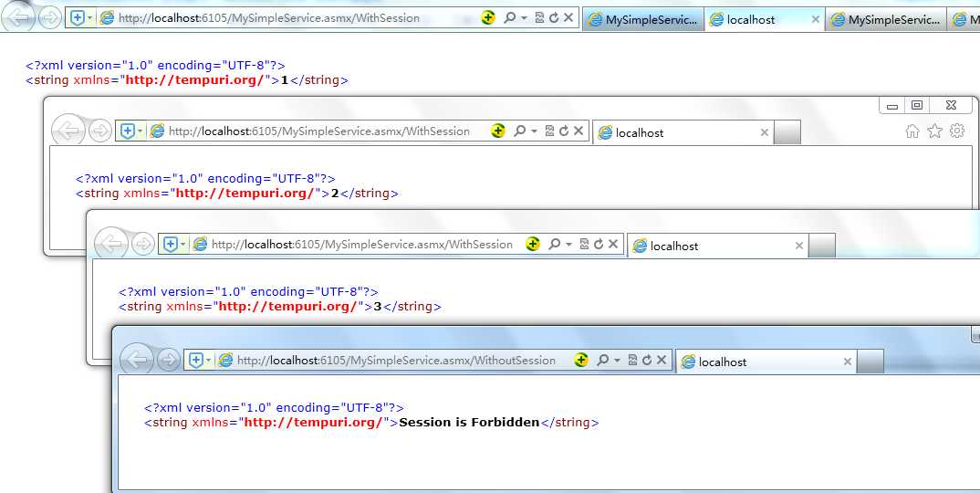Go back in the window showing result 1

pos(19,17)
